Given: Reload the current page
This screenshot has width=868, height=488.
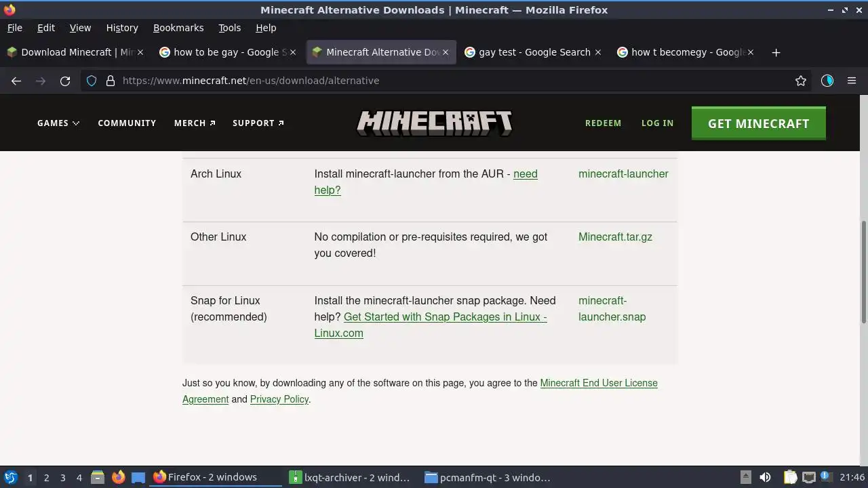Looking at the screenshot, I should pyautogui.click(x=65, y=81).
